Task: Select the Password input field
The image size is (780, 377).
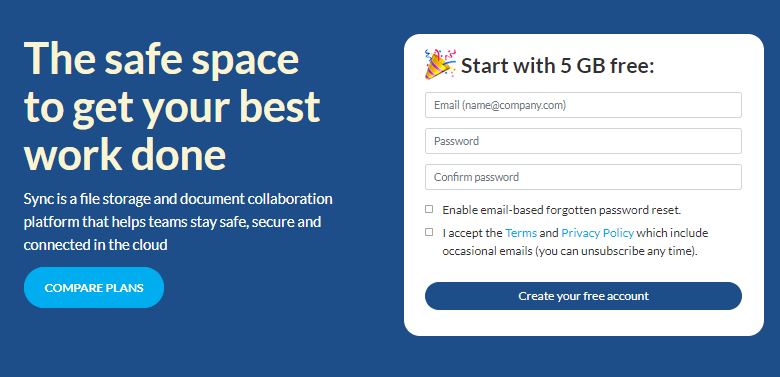Action: (x=583, y=141)
